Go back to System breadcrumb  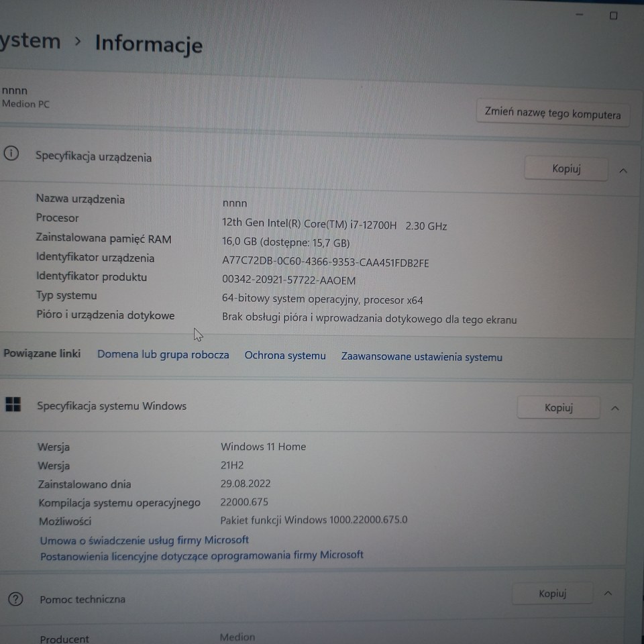[30, 41]
